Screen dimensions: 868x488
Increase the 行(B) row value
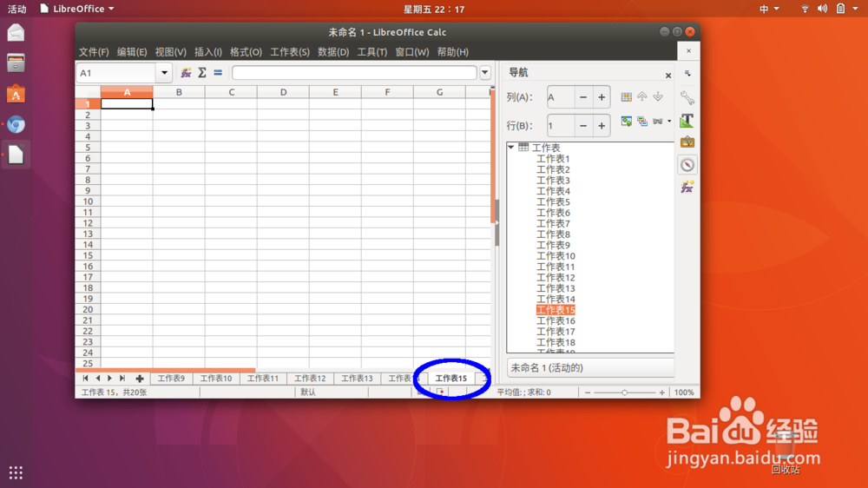pyautogui.click(x=602, y=126)
